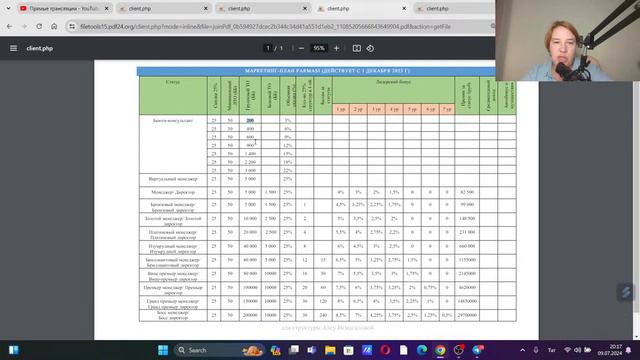
Task: Open Microsoft Edge from the taskbar
Action: [422, 350]
